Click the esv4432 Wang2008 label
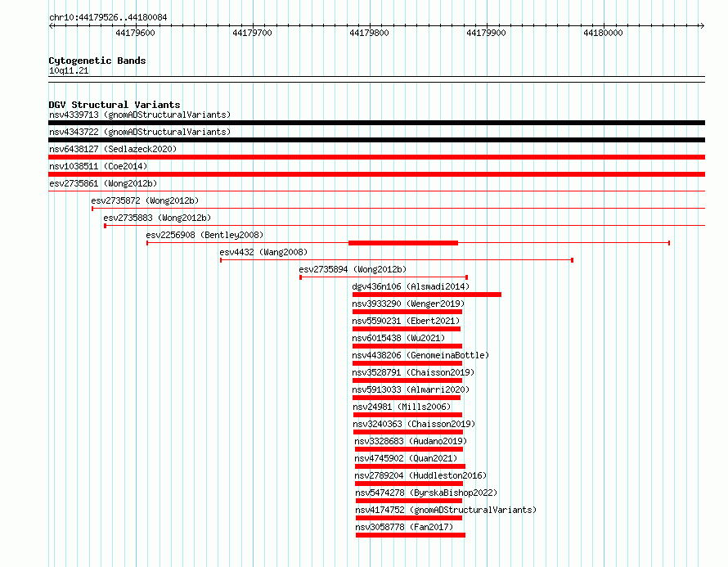The width and height of the screenshot is (728, 567). (263, 252)
